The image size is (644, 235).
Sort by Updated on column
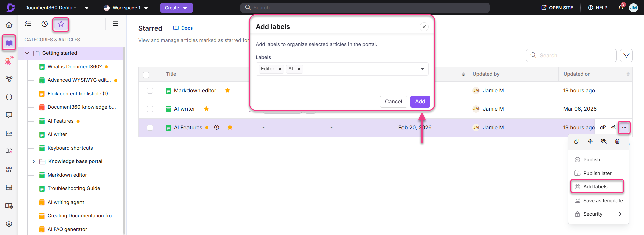tap(628, 74)
